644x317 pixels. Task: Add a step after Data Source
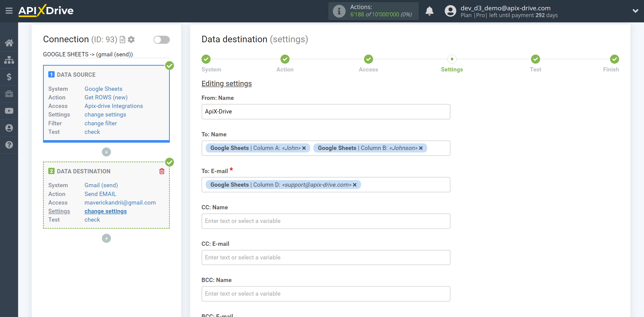pos(106,152)
